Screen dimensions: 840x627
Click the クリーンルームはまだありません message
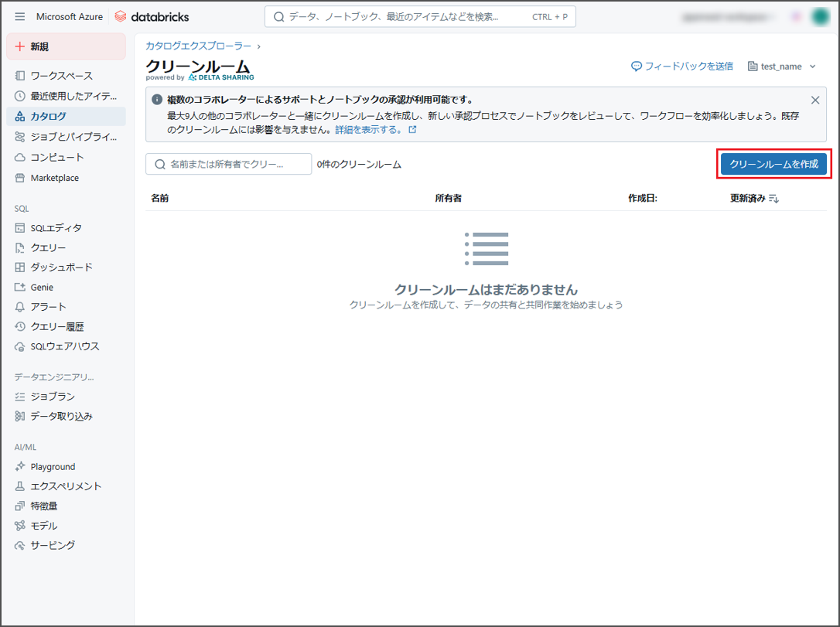pos(486,290)
